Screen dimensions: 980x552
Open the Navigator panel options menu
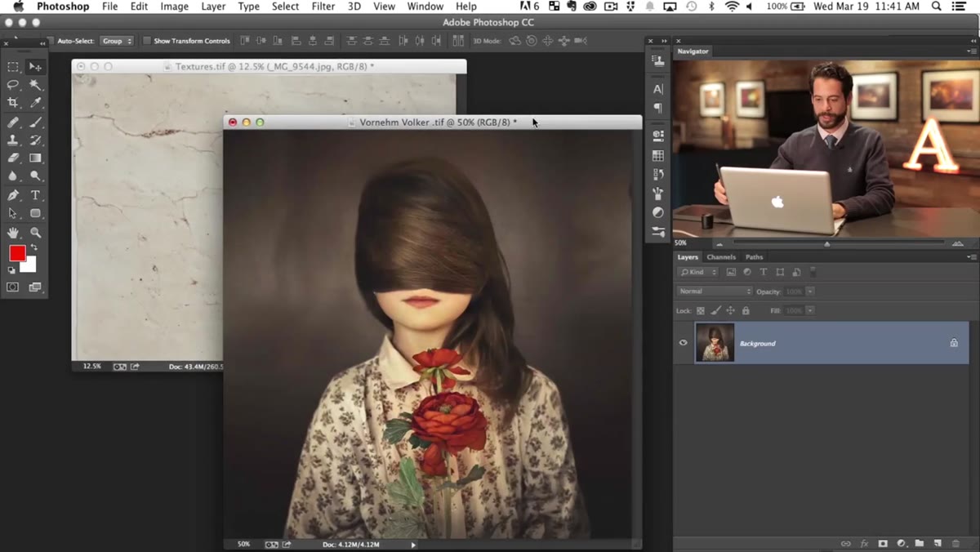click(x=971, y=51)
